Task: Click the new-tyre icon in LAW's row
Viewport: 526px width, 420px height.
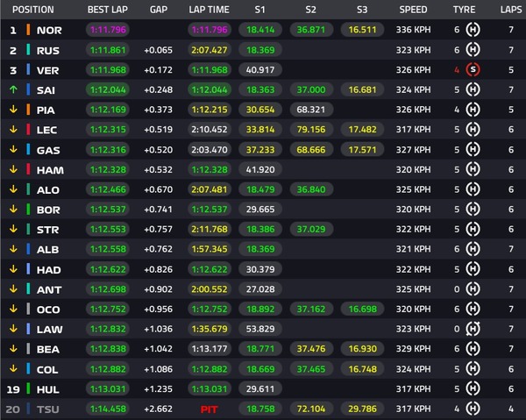Action: (x=473, y=329)
